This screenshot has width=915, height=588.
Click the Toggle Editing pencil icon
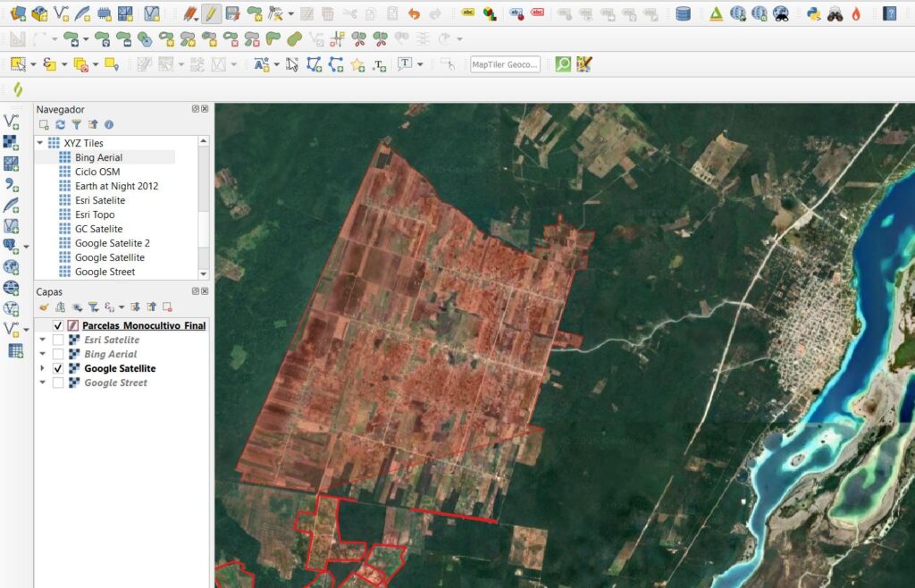click(211, 13)
